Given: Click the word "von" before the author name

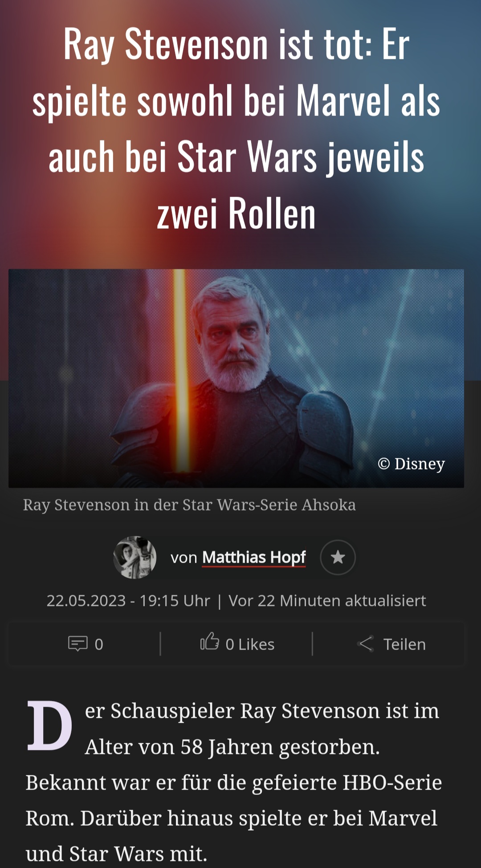Looking at the screenshot, I should tap(183, 558).
